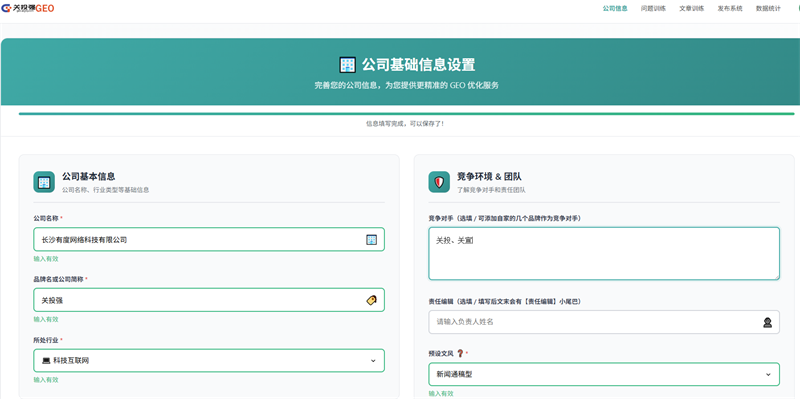Click the tag icon in 品牌名 field
800x399 pixels.
point(371,300)
